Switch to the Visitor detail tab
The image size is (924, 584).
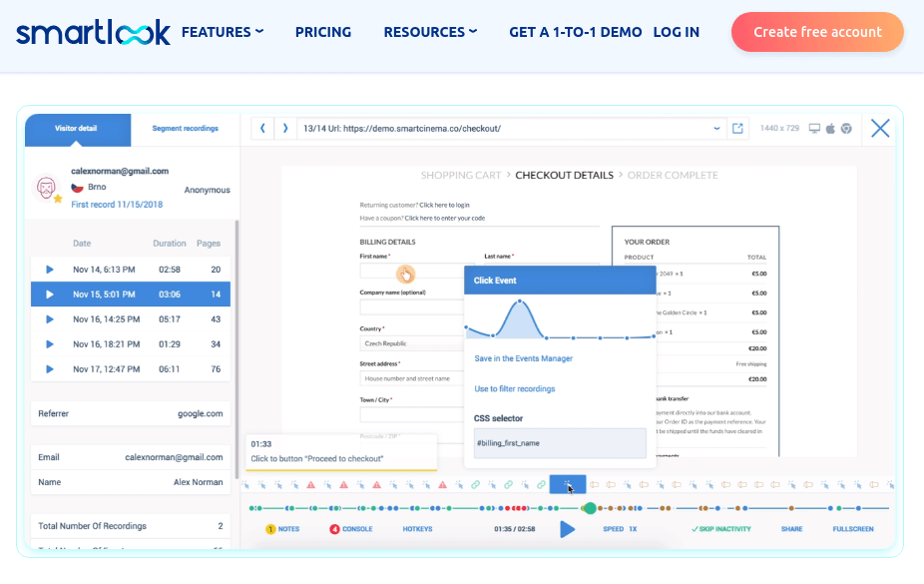pos(77,129)
